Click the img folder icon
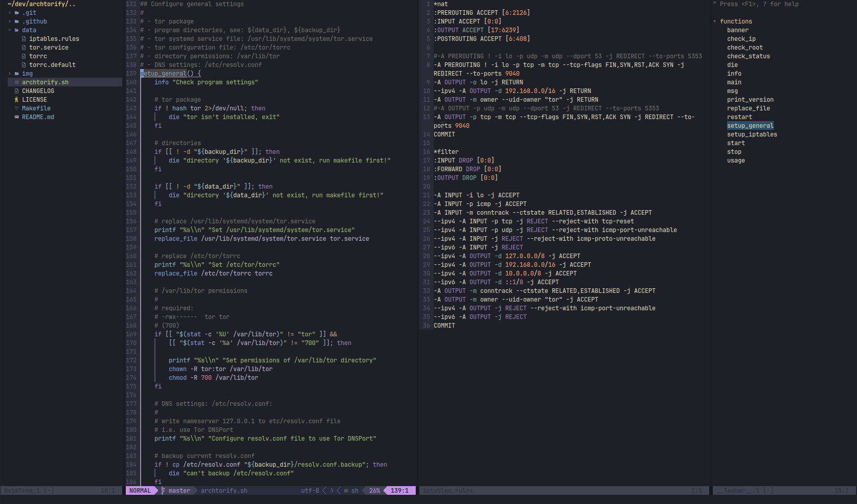The width and height of the screenshot is (857, 504). pyautogui.click(x=17, y=74)
